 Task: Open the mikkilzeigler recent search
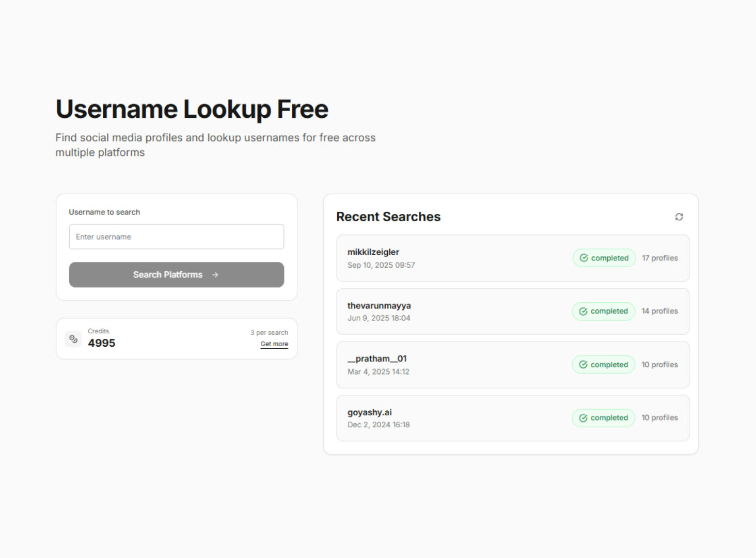[373, 252]
